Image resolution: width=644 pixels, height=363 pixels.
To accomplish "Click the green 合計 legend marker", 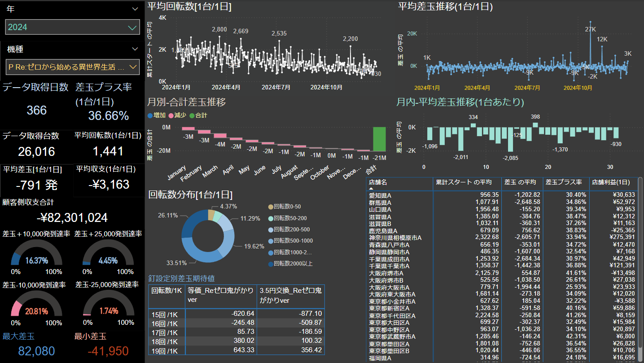I will tap(192, 115).
